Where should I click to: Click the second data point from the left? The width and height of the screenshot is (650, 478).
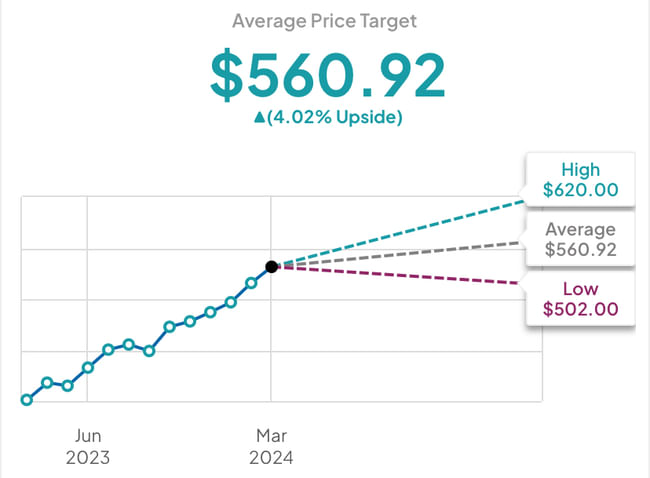47,383
